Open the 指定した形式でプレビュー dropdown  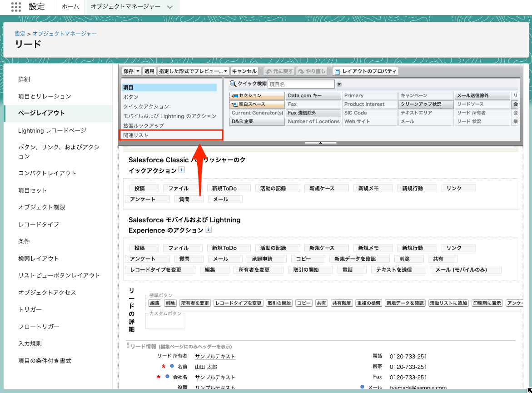tap(193, 71)
